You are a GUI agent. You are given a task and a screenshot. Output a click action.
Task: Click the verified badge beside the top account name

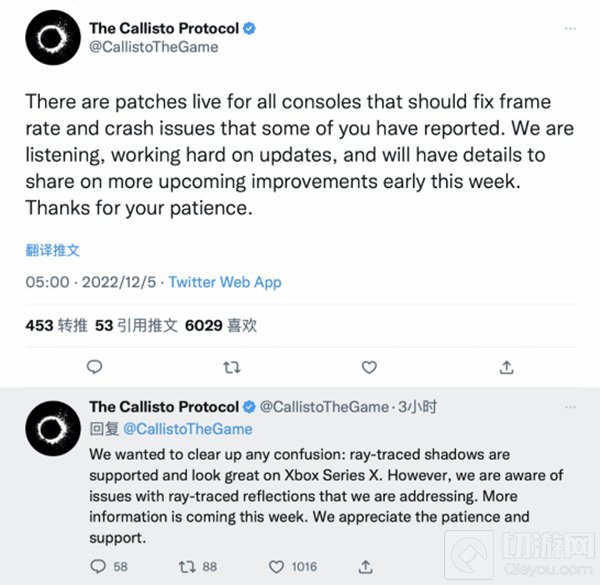[x=250, y=28]
